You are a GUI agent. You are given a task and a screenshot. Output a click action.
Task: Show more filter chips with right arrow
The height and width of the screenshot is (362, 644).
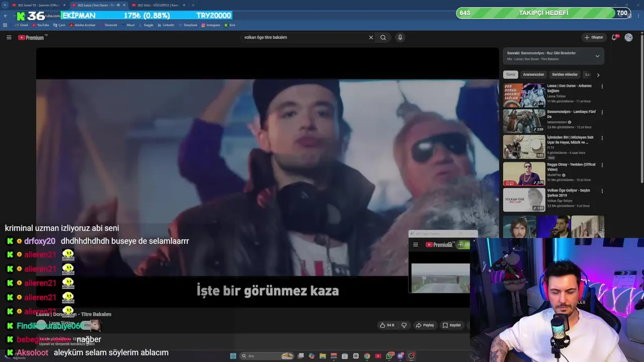point(598,75)
